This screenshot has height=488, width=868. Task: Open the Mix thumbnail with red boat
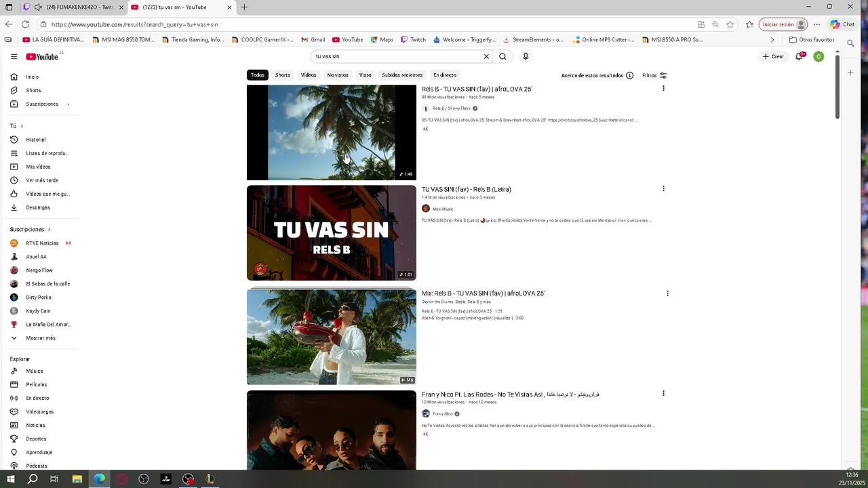[331, 337]
